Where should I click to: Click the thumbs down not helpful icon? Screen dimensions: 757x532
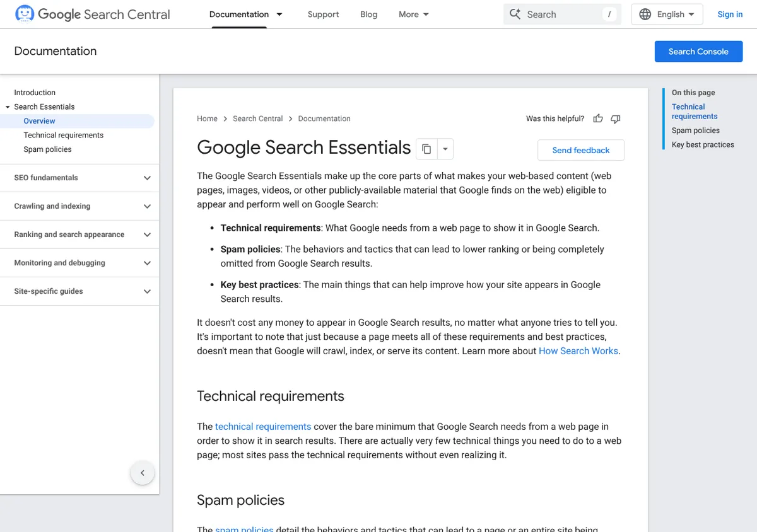[x=616, y=119]
